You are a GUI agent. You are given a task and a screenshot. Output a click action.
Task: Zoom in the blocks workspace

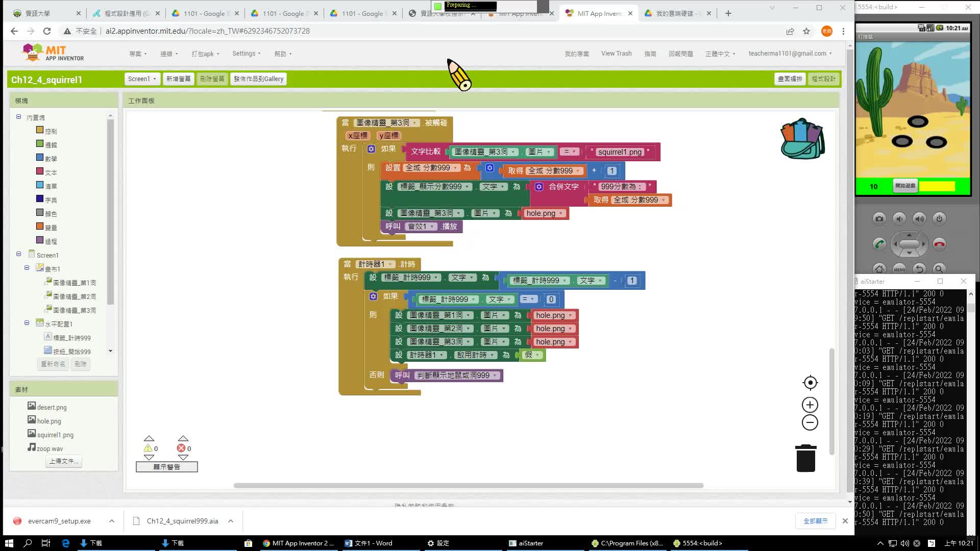pyautogui.click(x=810, y=405)
